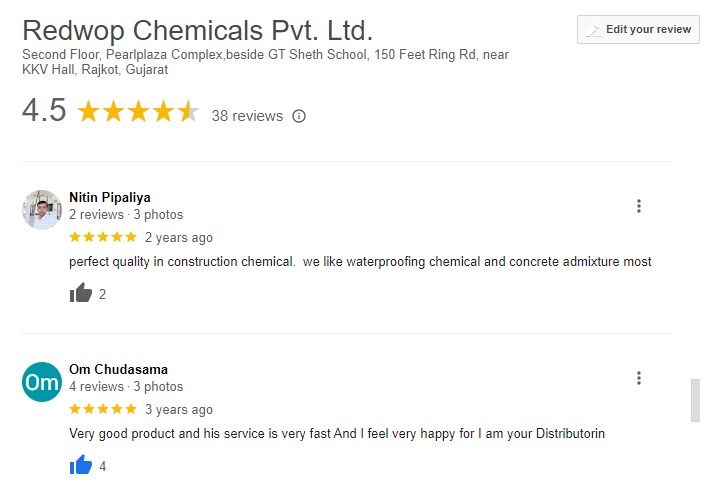Open the 38 reviews link
Viewport: 724px width, 492px height.
(x=247, y=116)
